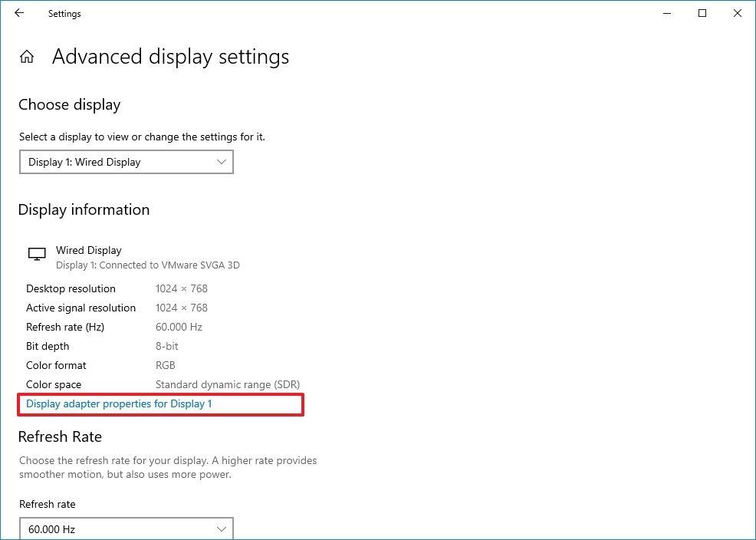Click the Wired Display monitor icon
The width and height of the screenshot is (756, 540).
click(x=36, y=253)
